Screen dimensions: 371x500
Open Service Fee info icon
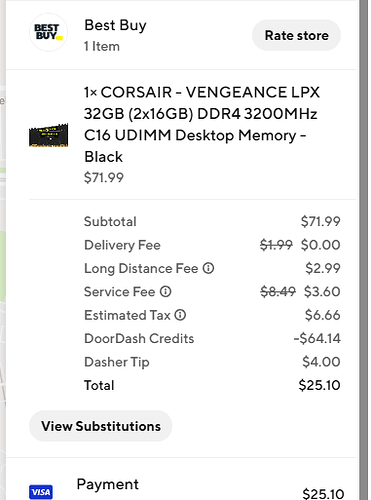coord(165,292)
